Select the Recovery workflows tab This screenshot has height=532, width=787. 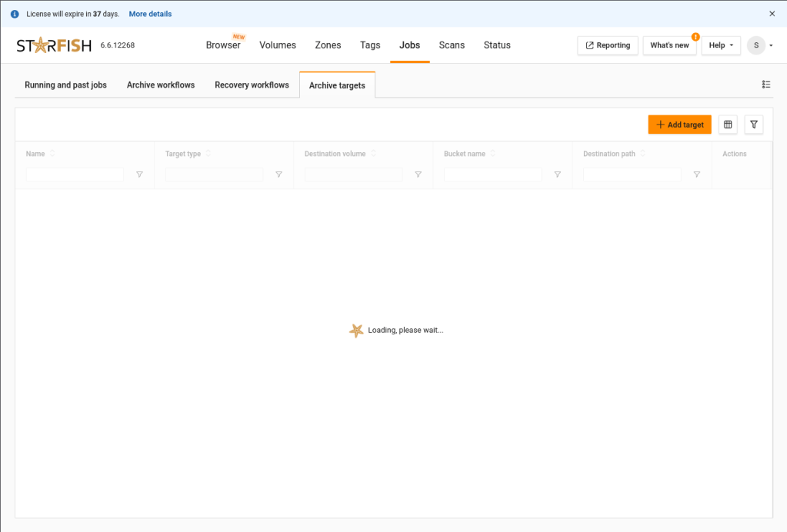(252, 85)
